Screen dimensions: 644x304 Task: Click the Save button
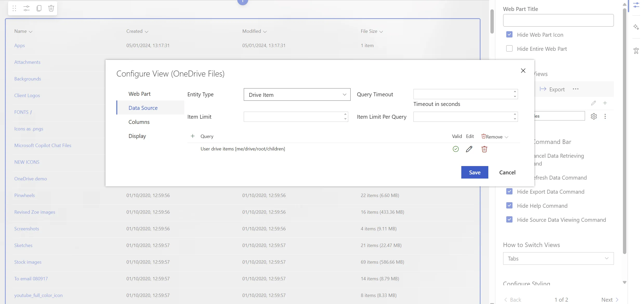pos(475,172)
